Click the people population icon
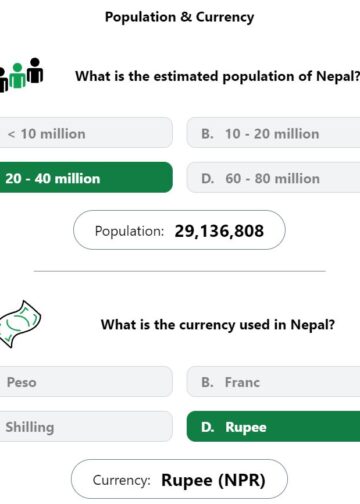360x504 pixels. [x=21, y=75]
